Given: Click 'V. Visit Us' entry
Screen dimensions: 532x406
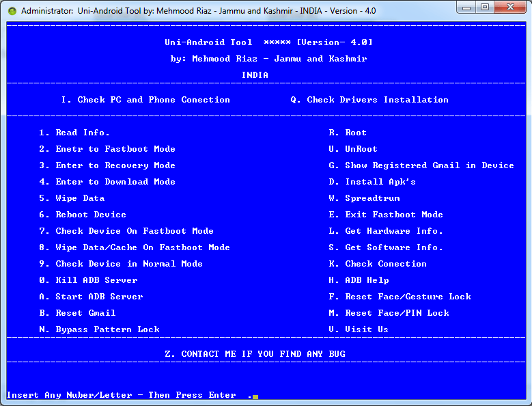Looking at the screenshot, I should tap(359, 329).
